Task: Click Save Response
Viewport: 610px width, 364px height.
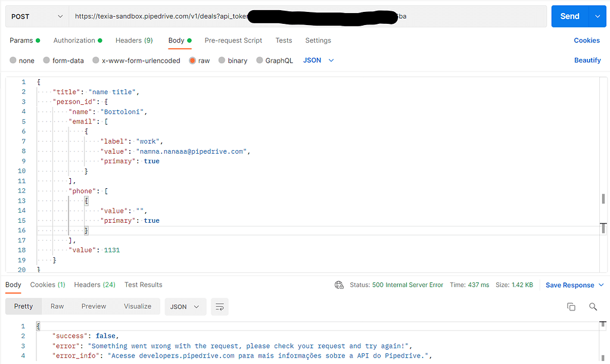Action: click(569, 285)
